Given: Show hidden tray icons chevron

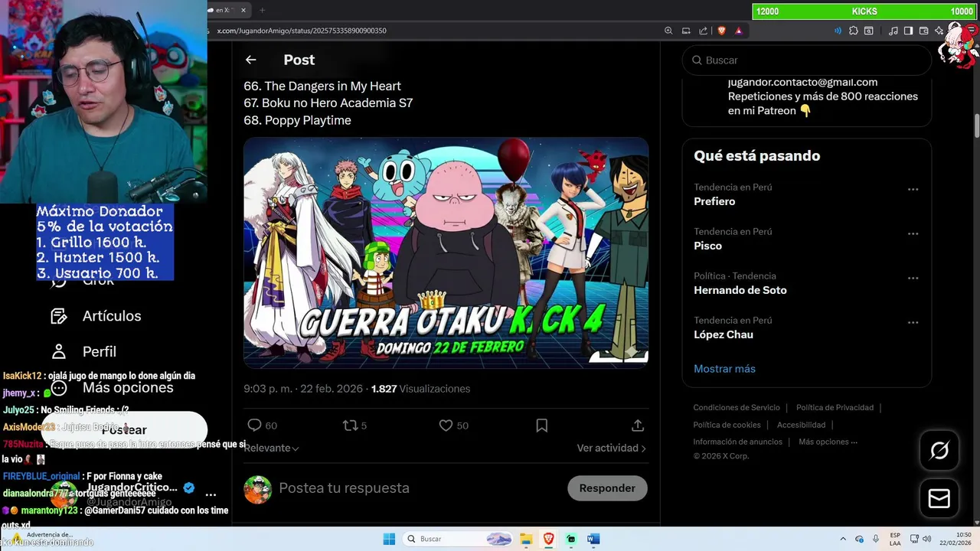Looking at the screenshot, I should pyautogui.click(x=843, y=539).
